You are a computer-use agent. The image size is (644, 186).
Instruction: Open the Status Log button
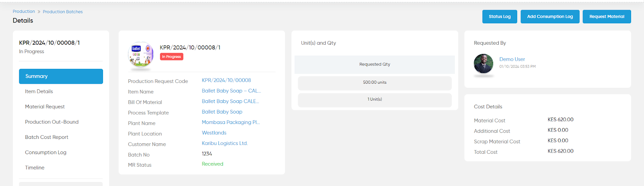(500, 17)
